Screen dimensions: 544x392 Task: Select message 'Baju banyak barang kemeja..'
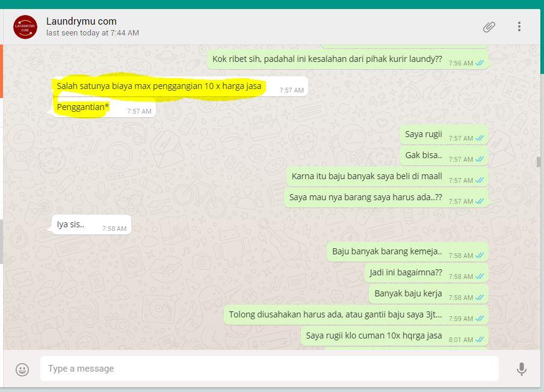pos(407,252)
